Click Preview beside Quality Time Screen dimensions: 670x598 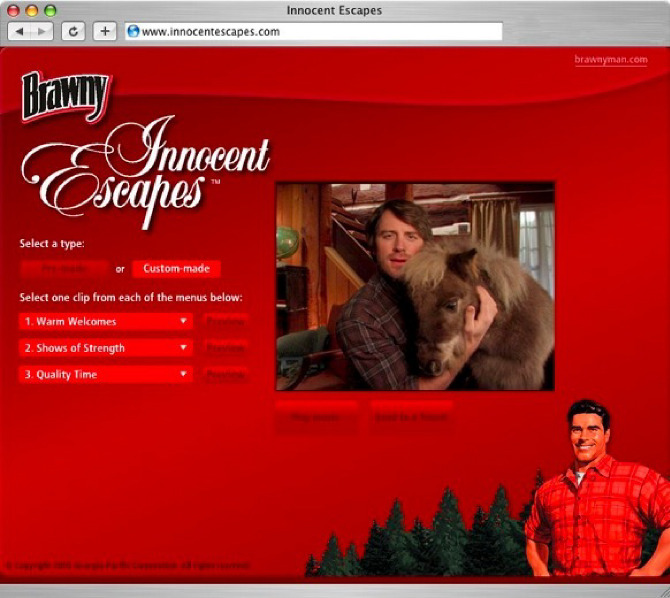[x=226, y=375]
